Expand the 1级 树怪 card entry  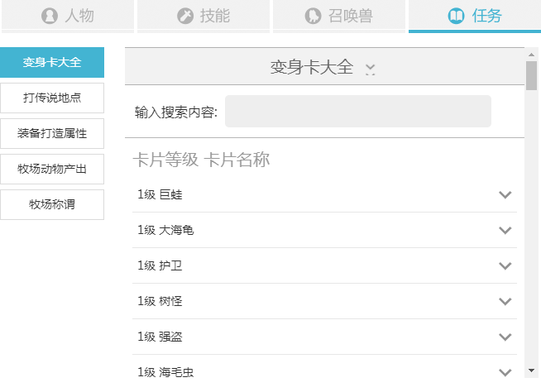pos(505,302)
